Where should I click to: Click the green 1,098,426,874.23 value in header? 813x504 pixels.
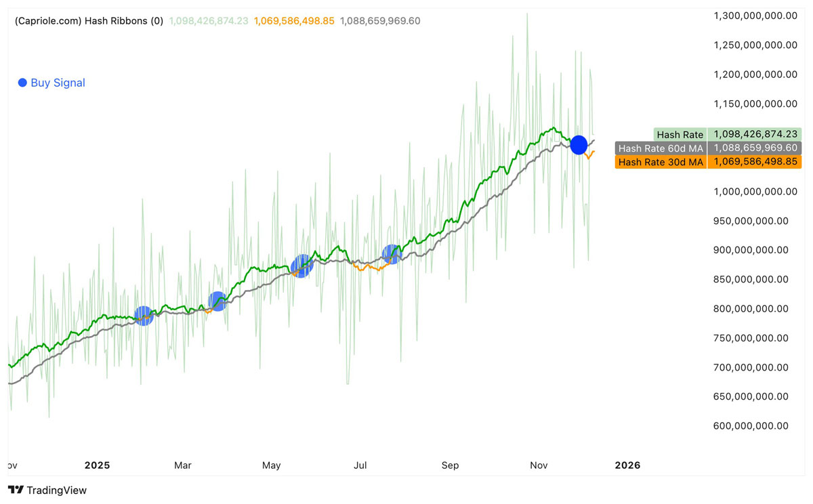208,21
